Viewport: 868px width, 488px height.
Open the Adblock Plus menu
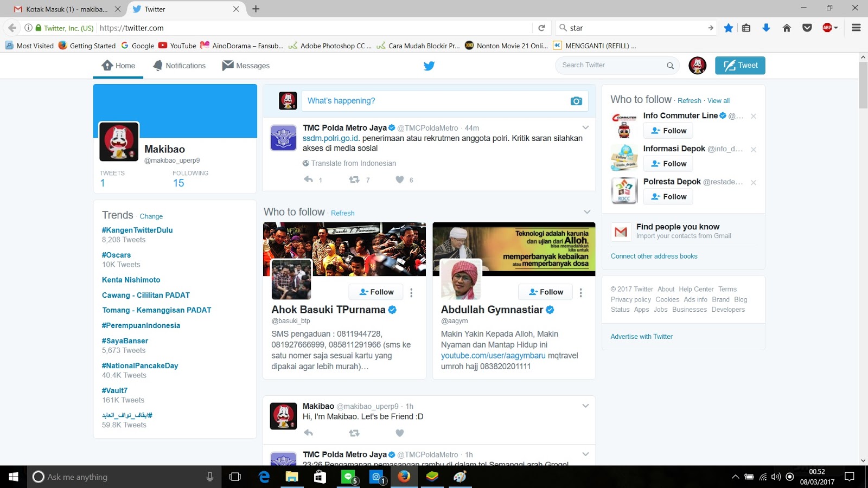pos(830,28)
